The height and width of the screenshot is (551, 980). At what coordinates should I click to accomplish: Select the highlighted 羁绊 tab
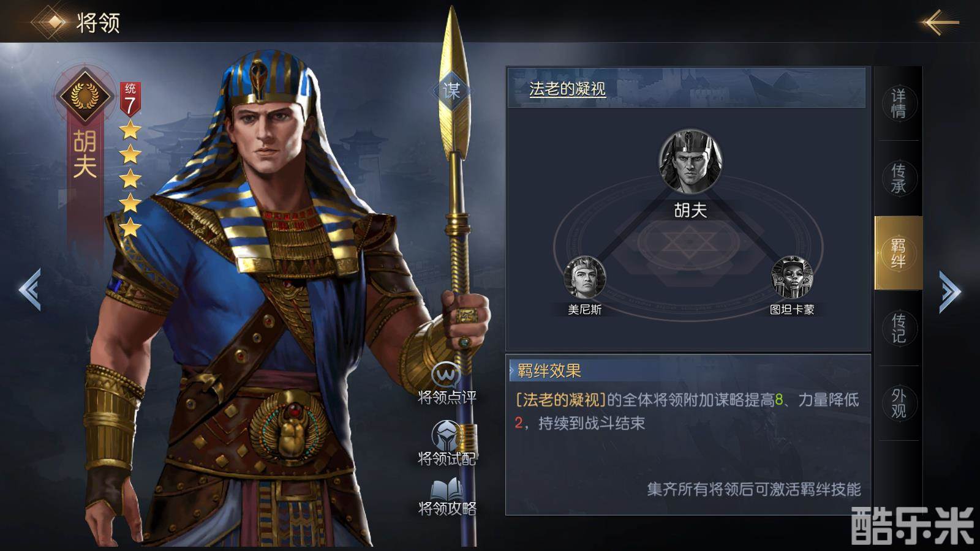[x=899, y=253]
